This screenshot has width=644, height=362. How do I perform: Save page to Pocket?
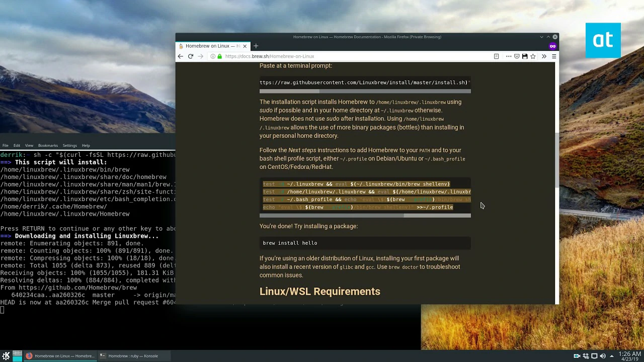[x=517, y=56]
